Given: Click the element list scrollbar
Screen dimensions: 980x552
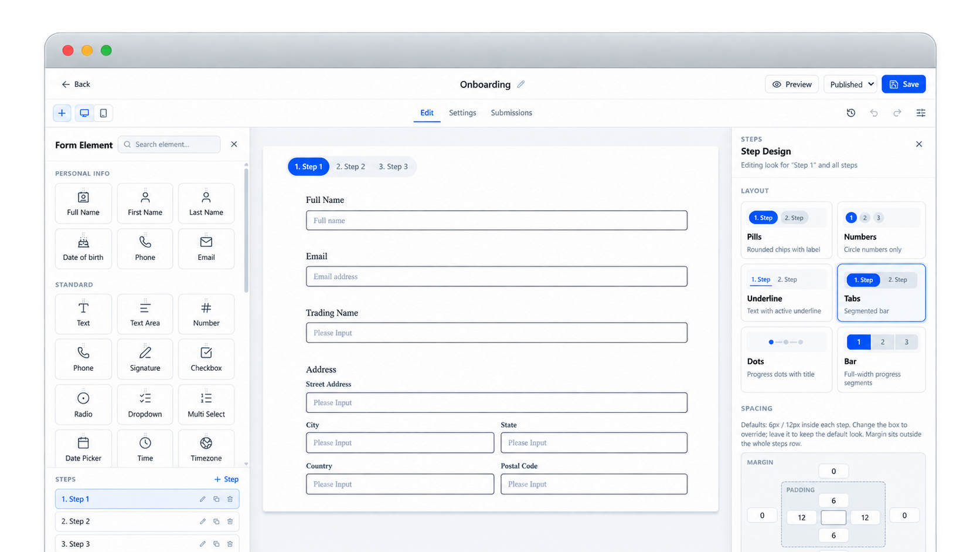Looking at the screenshot, I should [246, 230].
